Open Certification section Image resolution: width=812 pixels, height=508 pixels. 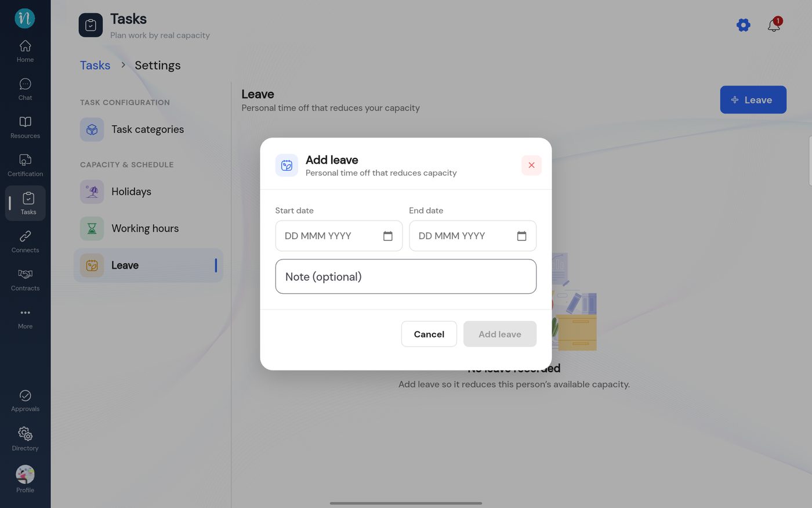pyautogui.click(x=25, y=165)
